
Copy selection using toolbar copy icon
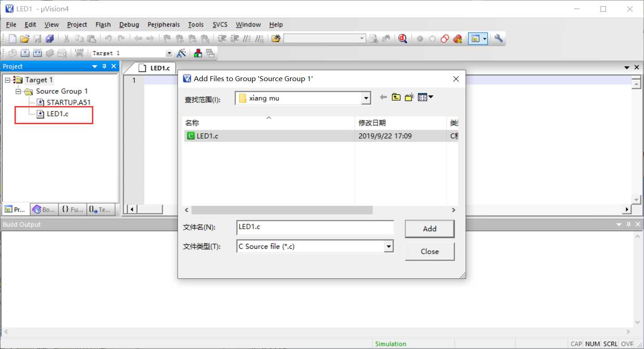[79, 39]
